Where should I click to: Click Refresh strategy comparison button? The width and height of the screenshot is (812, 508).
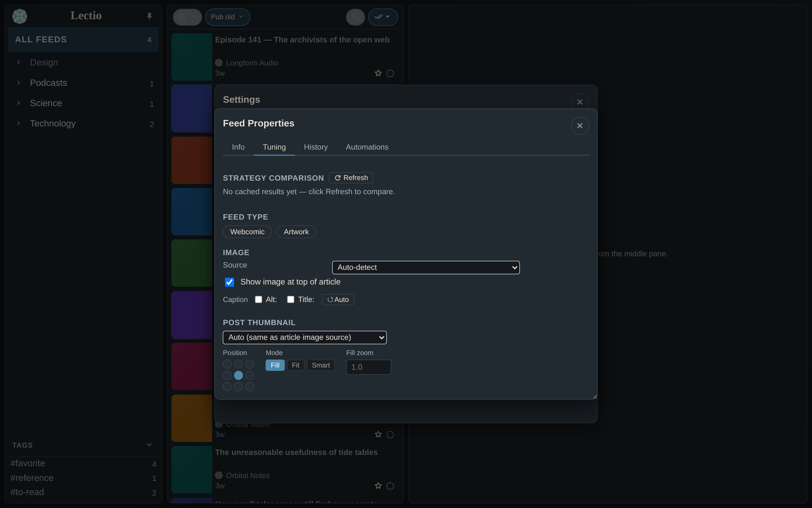[351, 178]
